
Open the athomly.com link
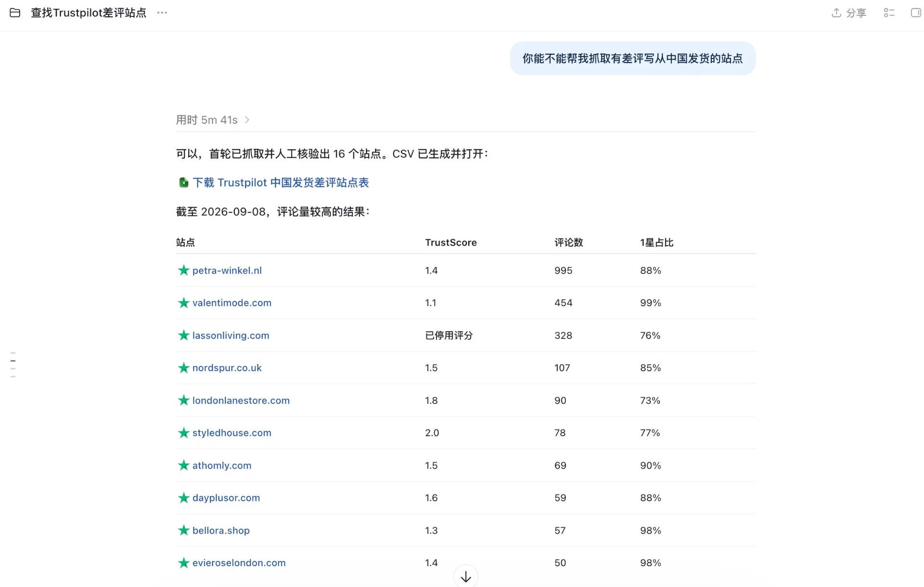(222, 466)
